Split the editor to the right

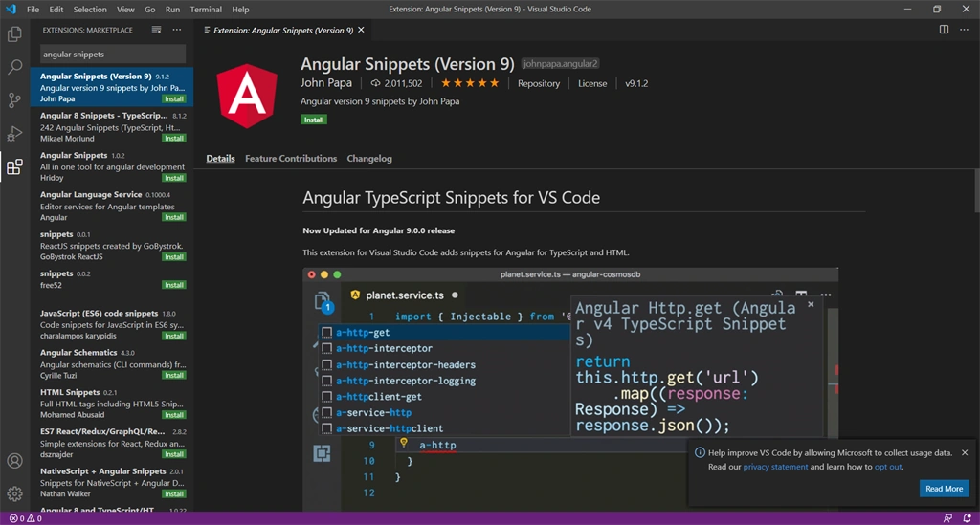click(944, 30)
